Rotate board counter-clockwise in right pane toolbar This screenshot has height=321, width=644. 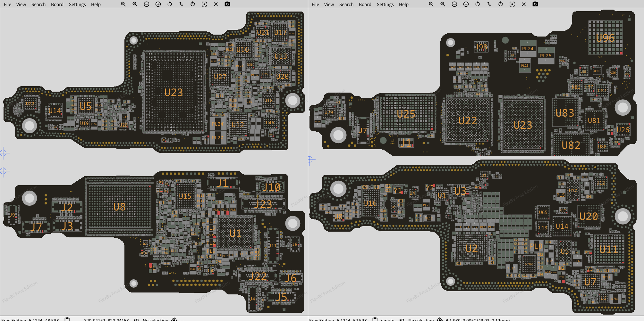coord(478,4)
